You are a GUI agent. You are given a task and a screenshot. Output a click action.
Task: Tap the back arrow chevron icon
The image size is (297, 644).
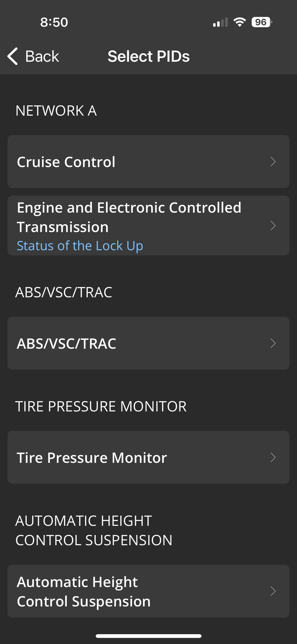[x=13, y=56]
